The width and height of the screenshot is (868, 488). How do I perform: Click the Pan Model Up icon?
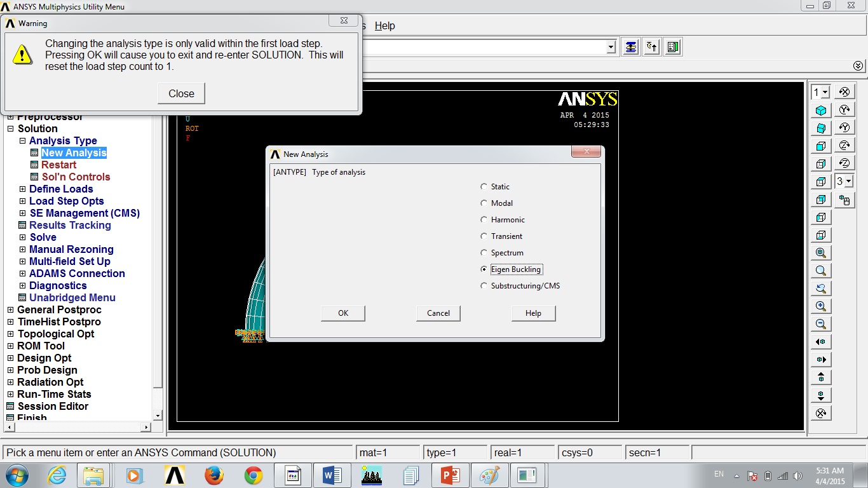coord(820,377)
